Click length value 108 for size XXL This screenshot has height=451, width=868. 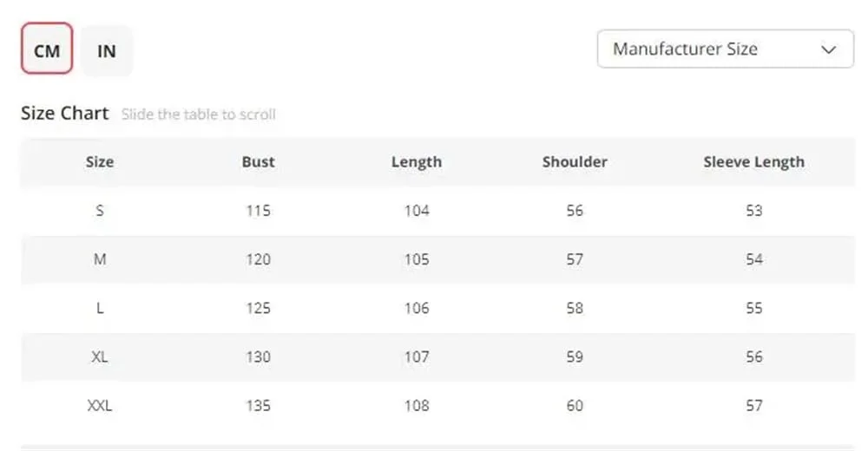417,405
